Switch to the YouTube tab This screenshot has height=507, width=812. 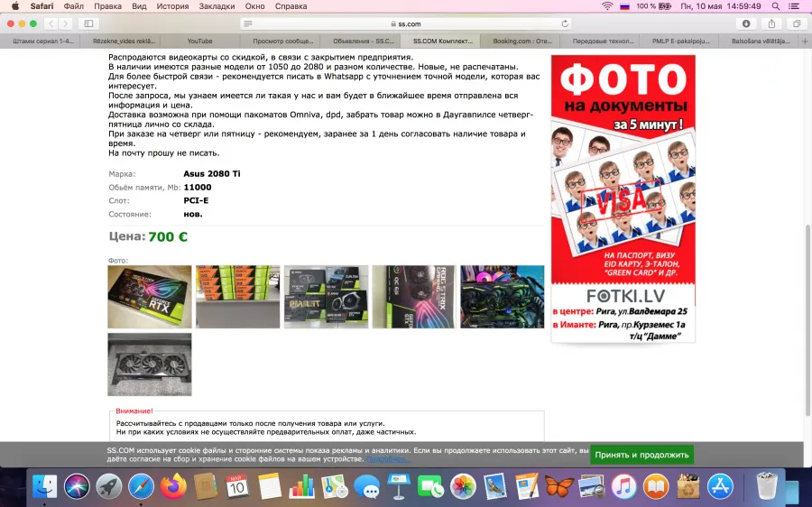pyautogui.click(x=200, y=41)
